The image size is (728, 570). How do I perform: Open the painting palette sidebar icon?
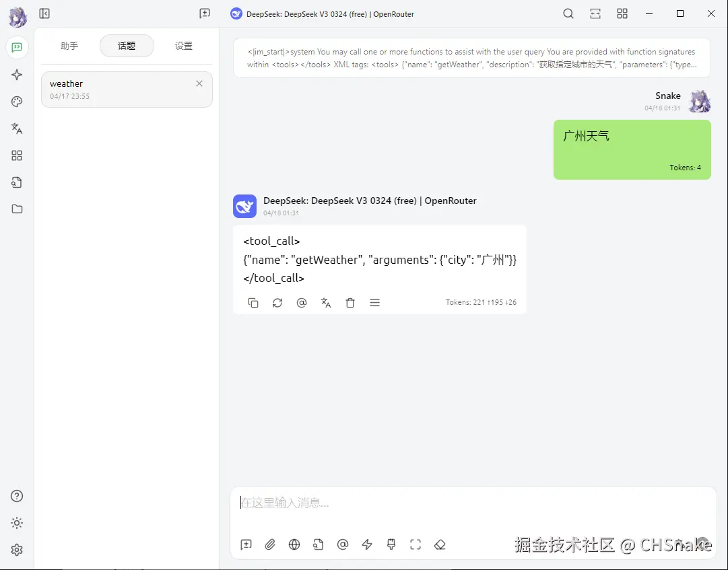18,102
